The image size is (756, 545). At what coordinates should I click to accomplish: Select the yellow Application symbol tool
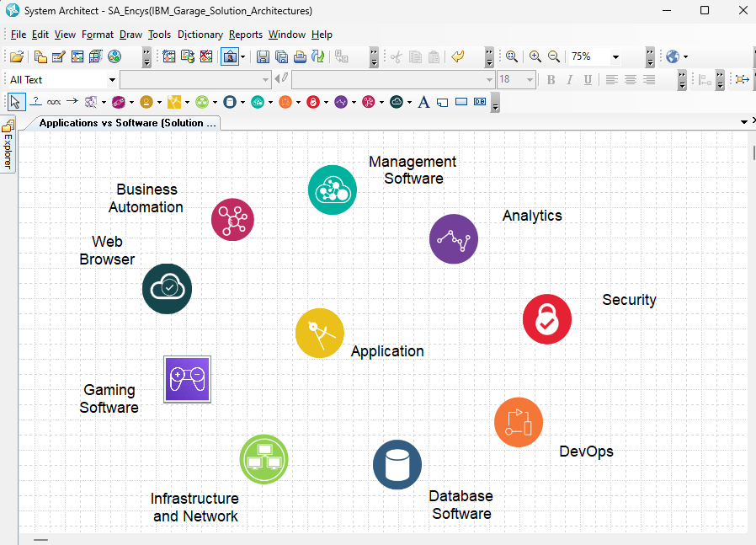pyautogui.click(x=174, y=102)
